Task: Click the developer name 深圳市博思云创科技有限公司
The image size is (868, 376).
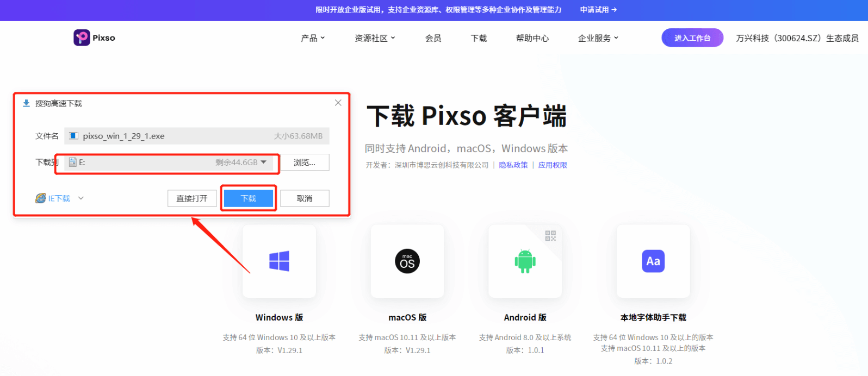Action: coord(442,165)
